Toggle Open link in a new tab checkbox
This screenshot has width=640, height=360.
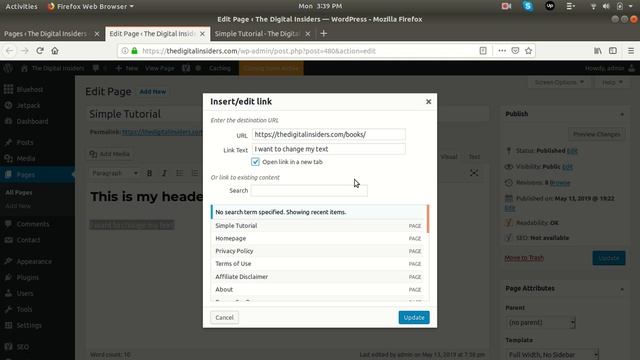pyautogui.click(x=255, y=162)
